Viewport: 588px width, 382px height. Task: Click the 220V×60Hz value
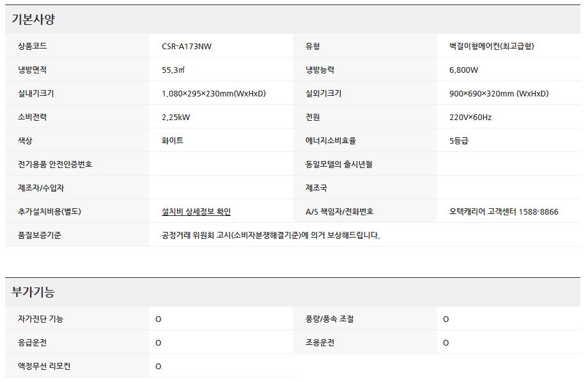[x=470, y=118]
